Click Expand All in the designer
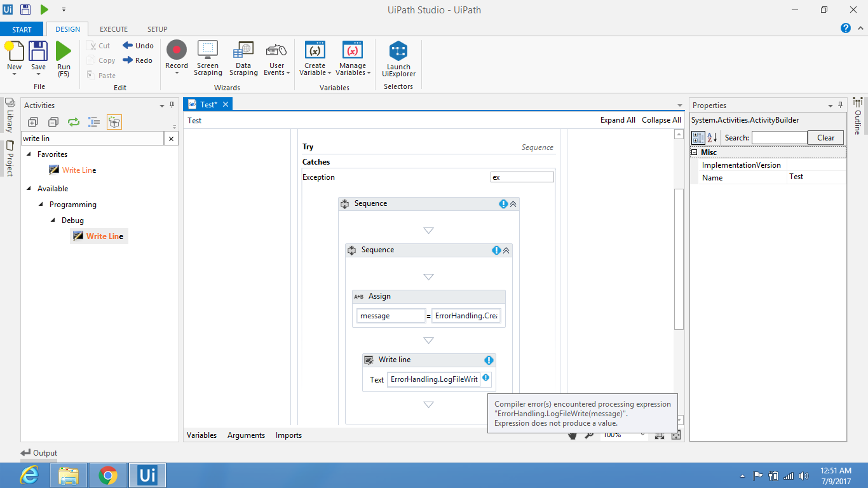 (x=618, y=120)
